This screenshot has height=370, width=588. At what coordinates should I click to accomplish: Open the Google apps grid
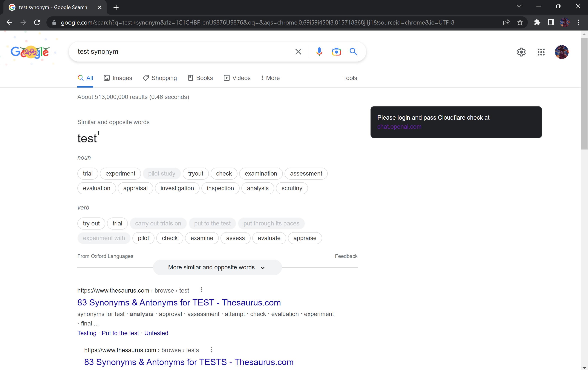541,52
